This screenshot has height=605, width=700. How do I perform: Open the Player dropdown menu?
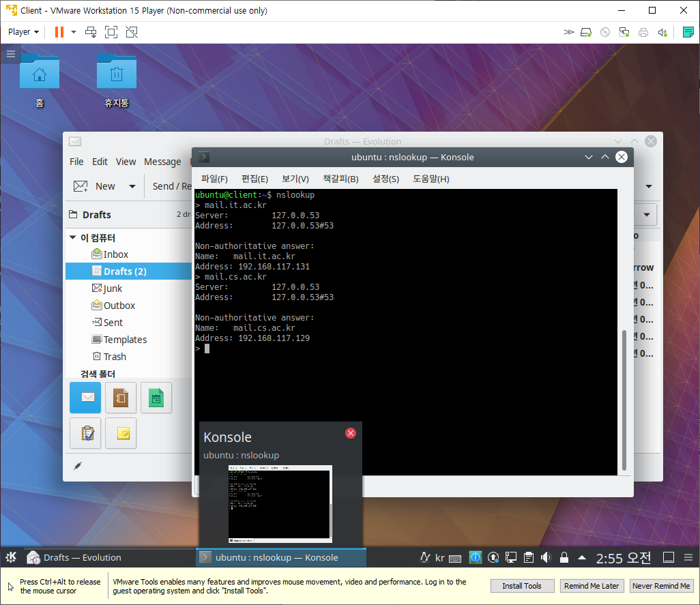(23, 32)
